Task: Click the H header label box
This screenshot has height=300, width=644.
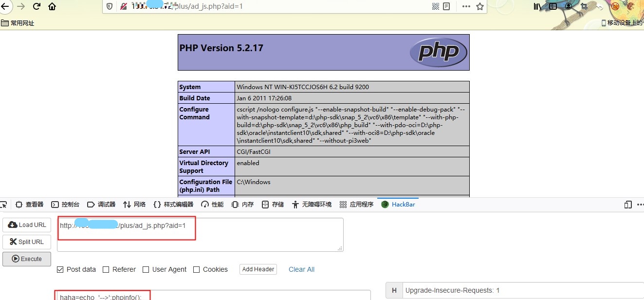Action: tap(394, 291)
